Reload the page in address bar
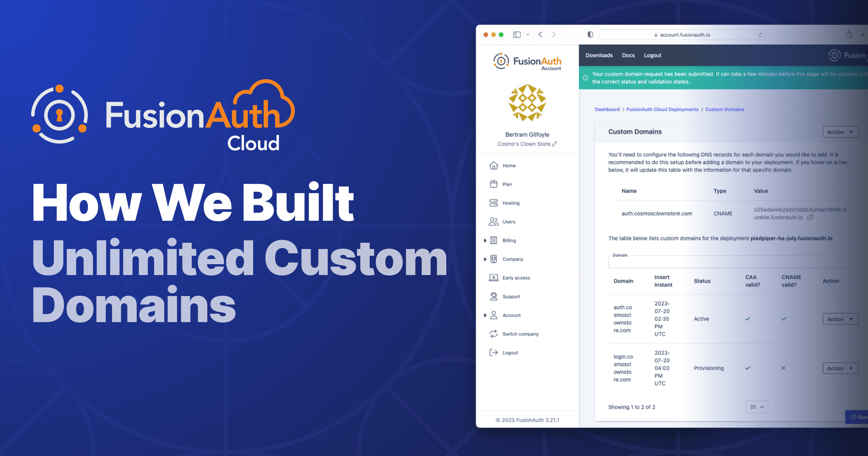Viewport: 868px width, 456px height. [761, 35]
